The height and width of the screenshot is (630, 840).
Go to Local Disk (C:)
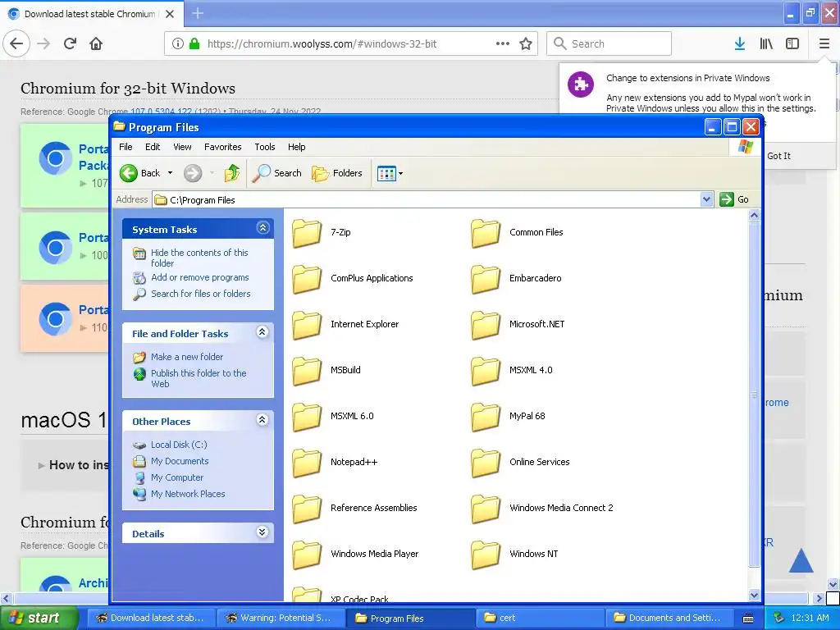point(179,445)
